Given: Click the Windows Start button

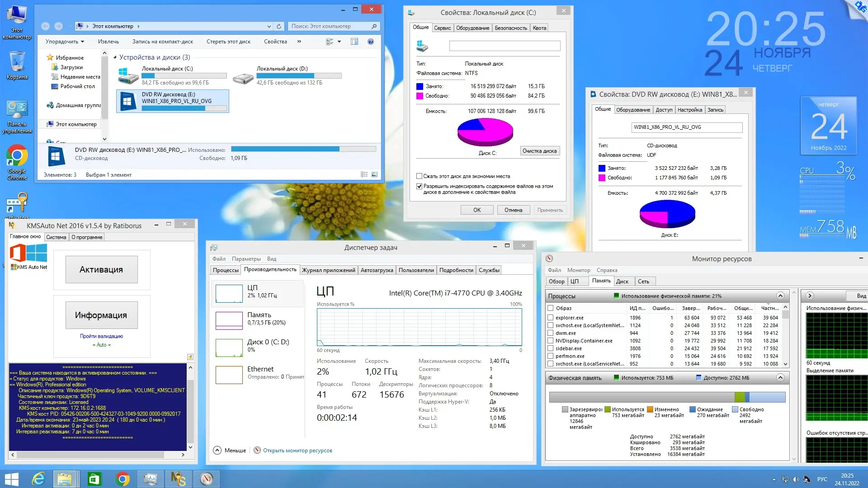Looking at the screenshot, I should click(11, 479).
